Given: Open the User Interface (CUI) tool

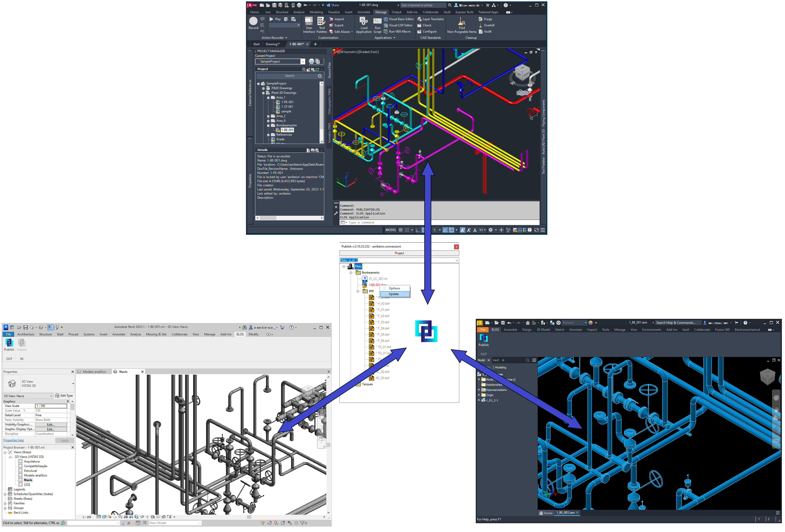Looking at the screenshot, I should (309, 25).
